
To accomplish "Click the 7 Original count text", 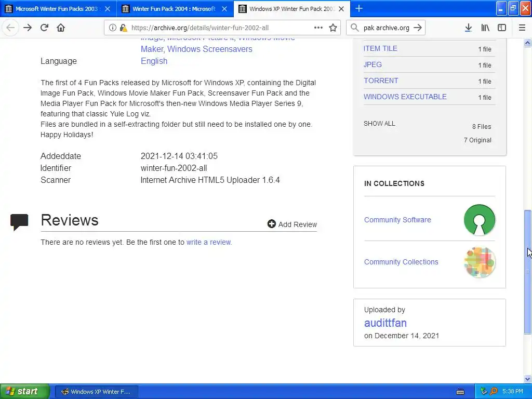I will tap(477, 140).
